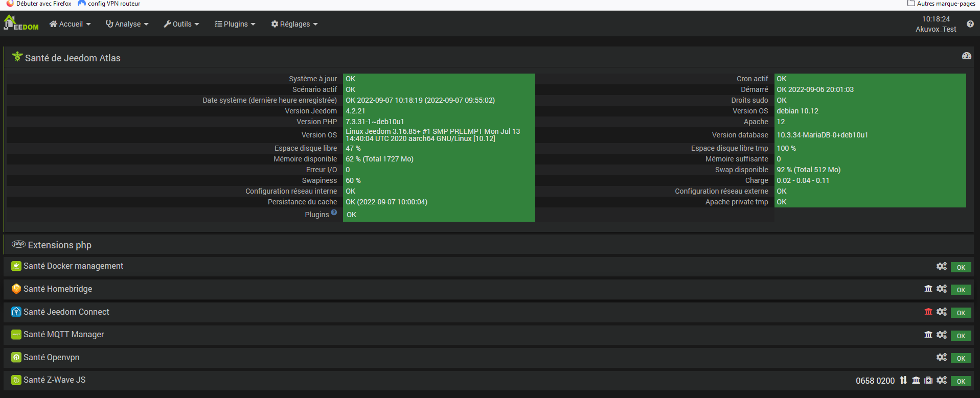The height and width of the screenshot is (398, 980).
Task: Click the red bank icon for Jeedom Connect
Action: pos(928,312)
